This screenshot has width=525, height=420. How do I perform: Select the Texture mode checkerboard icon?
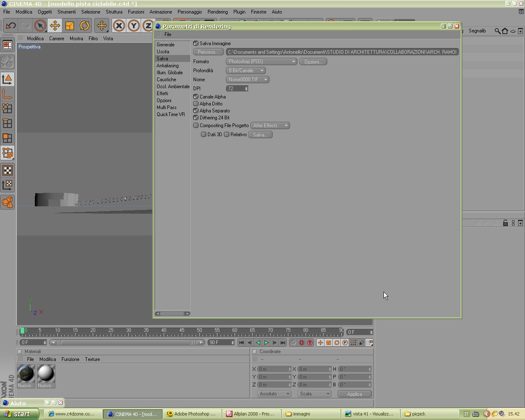pos(7,170)
